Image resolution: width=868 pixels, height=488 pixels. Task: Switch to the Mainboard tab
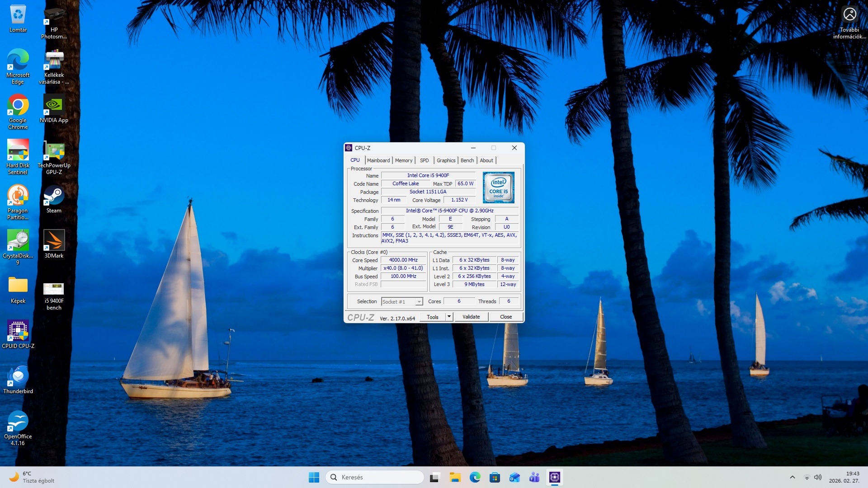tap(378, 160)
